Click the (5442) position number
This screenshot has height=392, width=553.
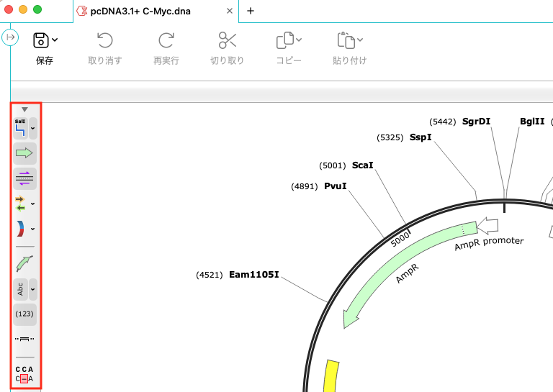coord(442,122)
